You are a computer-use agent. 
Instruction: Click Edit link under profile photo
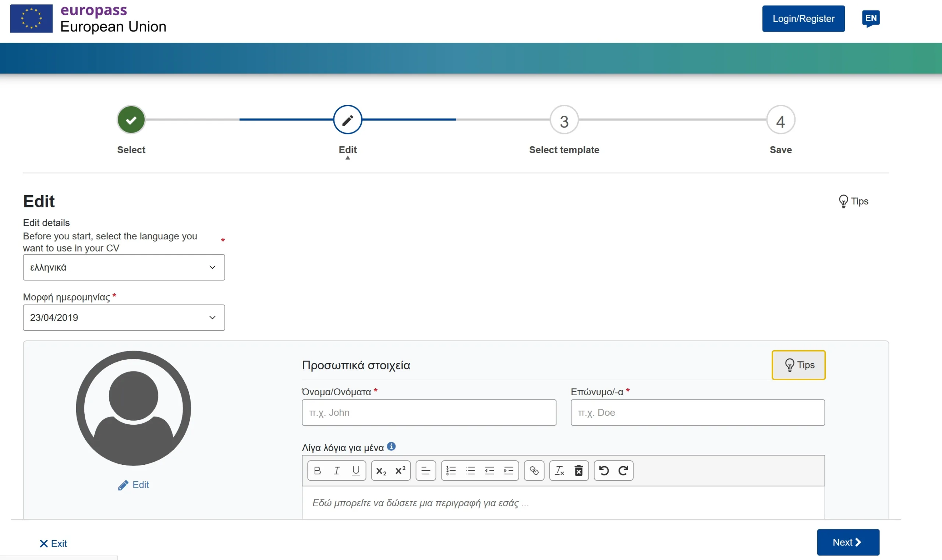tap(133, 485)
